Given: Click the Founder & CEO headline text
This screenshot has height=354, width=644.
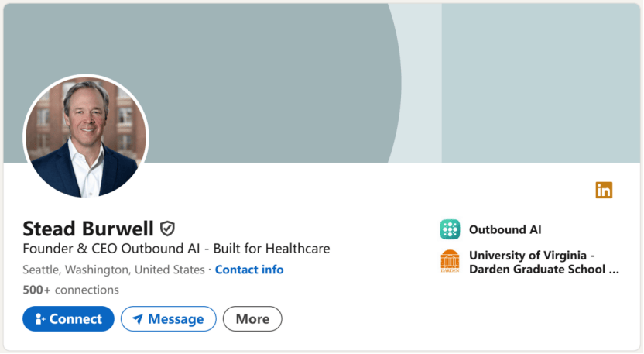Looking at the screenshot, I should [176, 249].
